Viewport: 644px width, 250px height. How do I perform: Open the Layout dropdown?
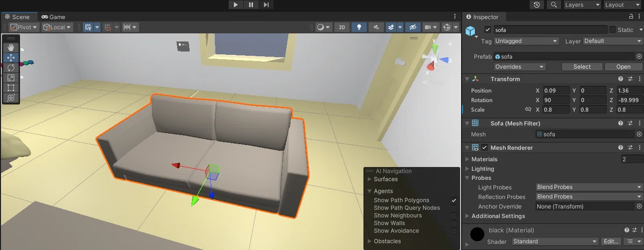click(621, 5)
